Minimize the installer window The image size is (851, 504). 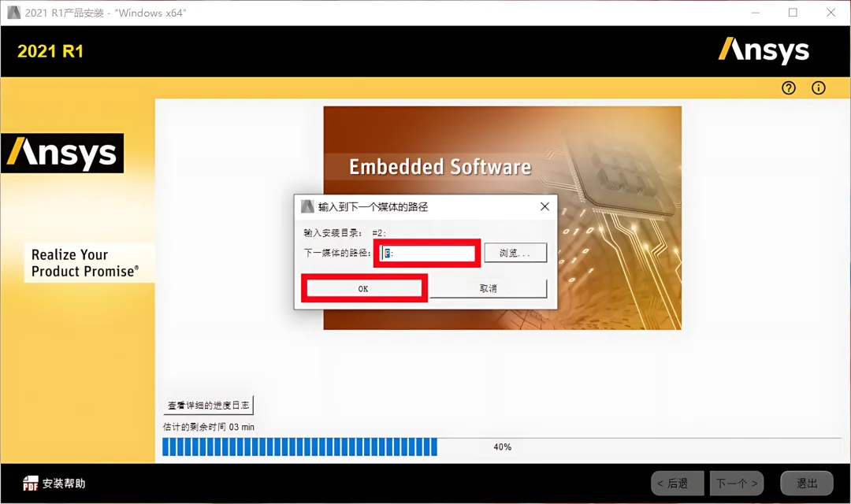(756, 13)
